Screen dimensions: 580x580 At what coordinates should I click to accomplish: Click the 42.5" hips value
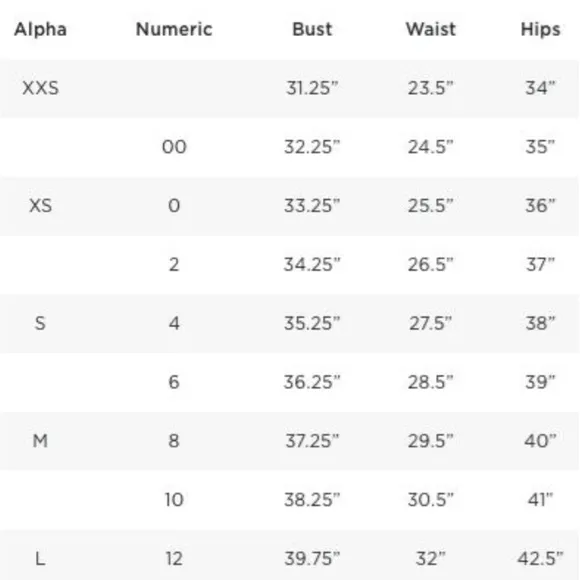click(540, 559)
